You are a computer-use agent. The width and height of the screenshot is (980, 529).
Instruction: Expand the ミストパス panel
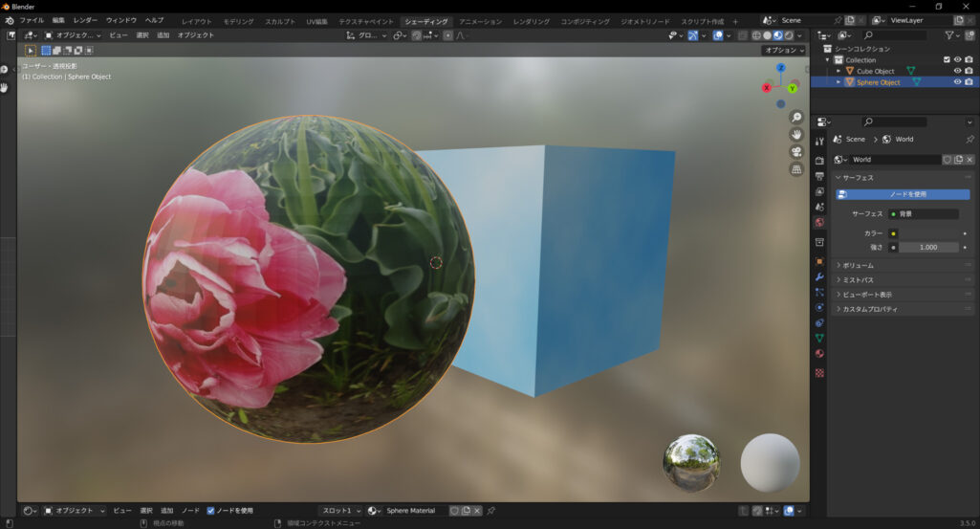(x=904, y=279)
